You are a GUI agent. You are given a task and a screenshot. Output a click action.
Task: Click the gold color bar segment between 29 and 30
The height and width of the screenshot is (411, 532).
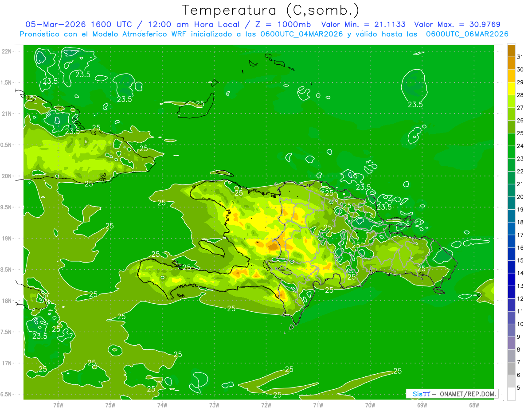tap(511, 76)
